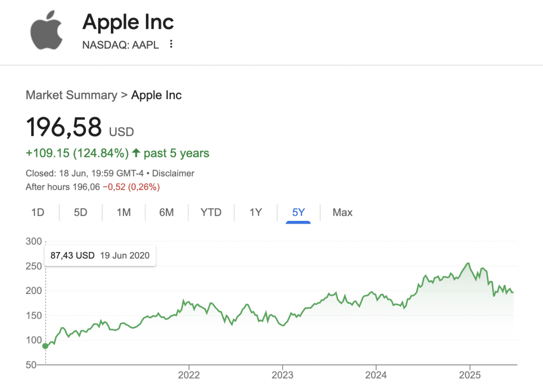Click the Apple logo icon

click(46, 30)
